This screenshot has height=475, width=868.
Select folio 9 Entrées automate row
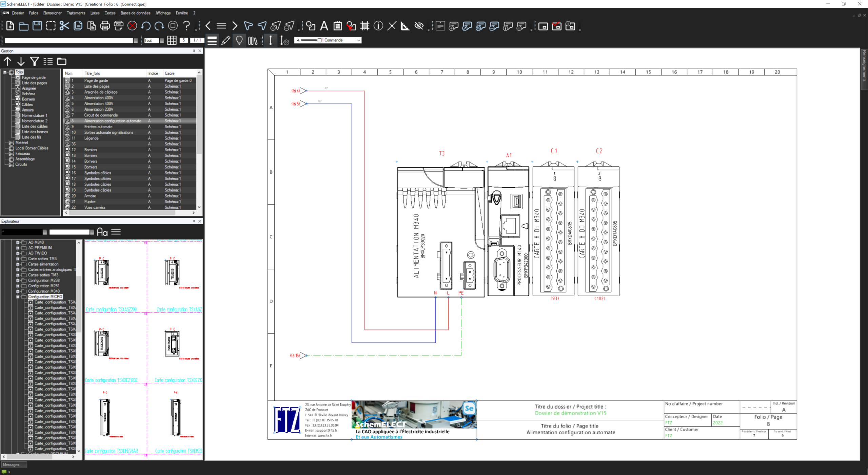tap(98, 127)
